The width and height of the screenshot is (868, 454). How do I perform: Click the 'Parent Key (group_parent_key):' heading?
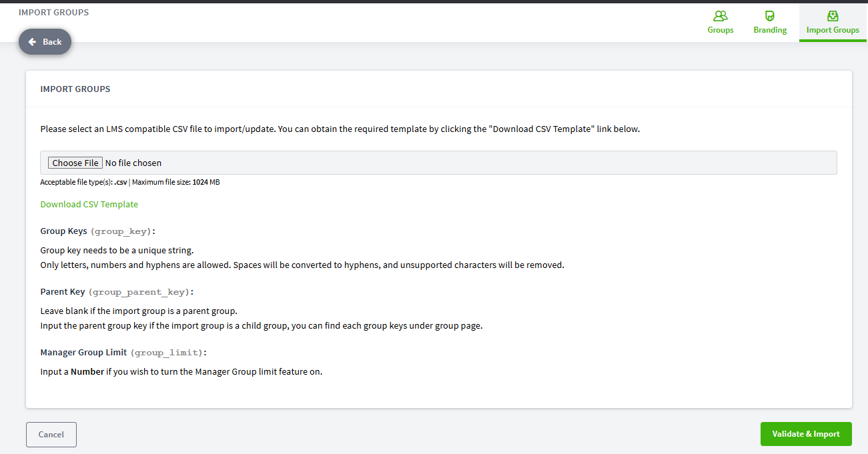(x=117, y=292)
